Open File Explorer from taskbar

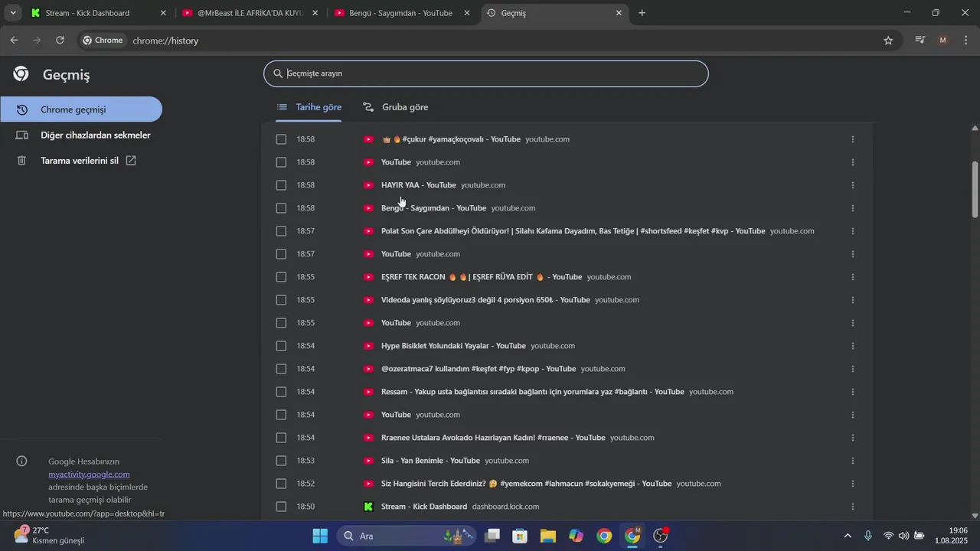[548, 536]
